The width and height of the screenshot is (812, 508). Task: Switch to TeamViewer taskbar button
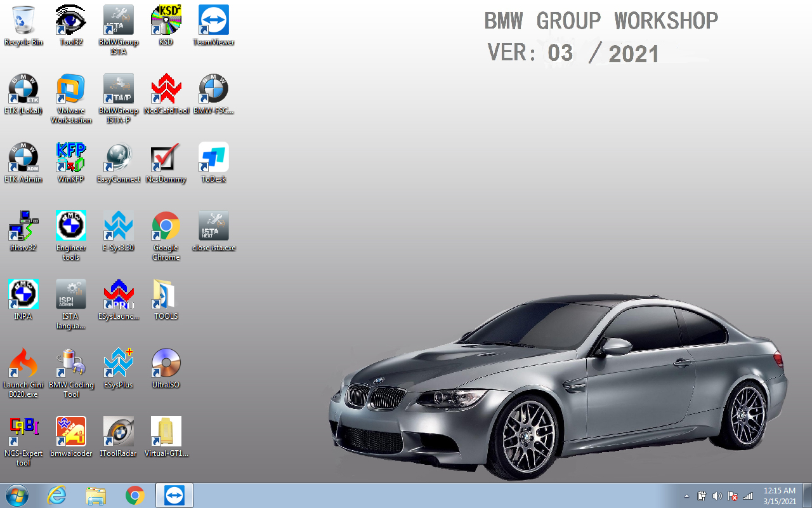[x=174, y=495]
